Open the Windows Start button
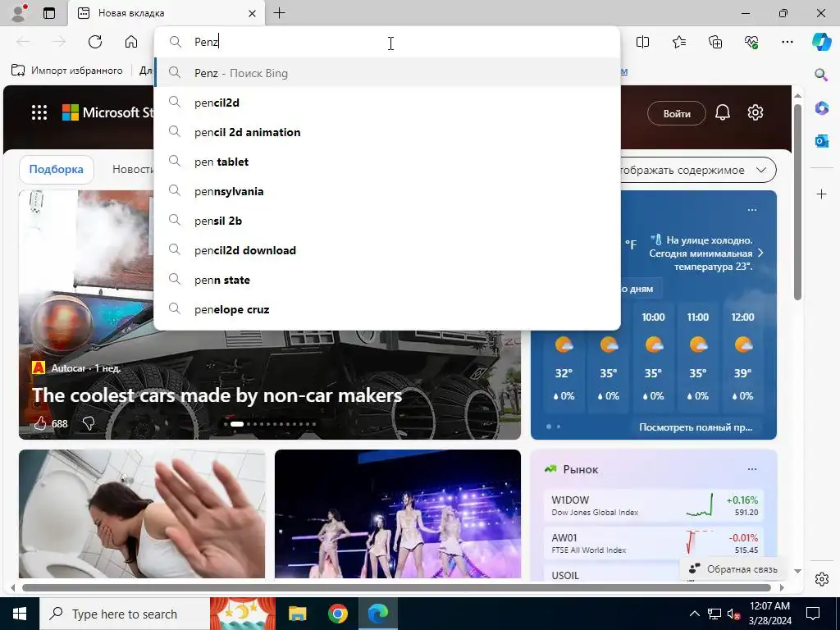Viewport: 840px width, 630px height. pos(20,614)
